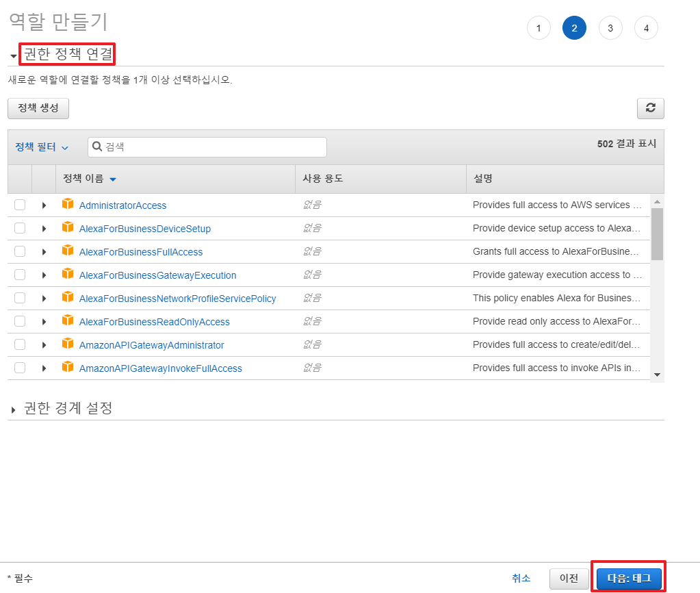The image size is (700, 593).
Task: Select the AlexaForBusinessDeviceSetup checkbox
Action: click(x=20, y=228)
